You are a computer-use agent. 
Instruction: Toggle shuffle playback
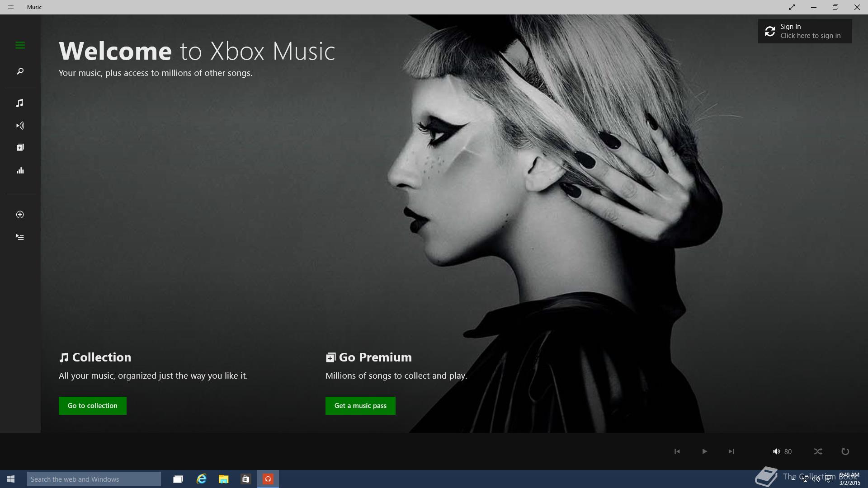(818, 451)
